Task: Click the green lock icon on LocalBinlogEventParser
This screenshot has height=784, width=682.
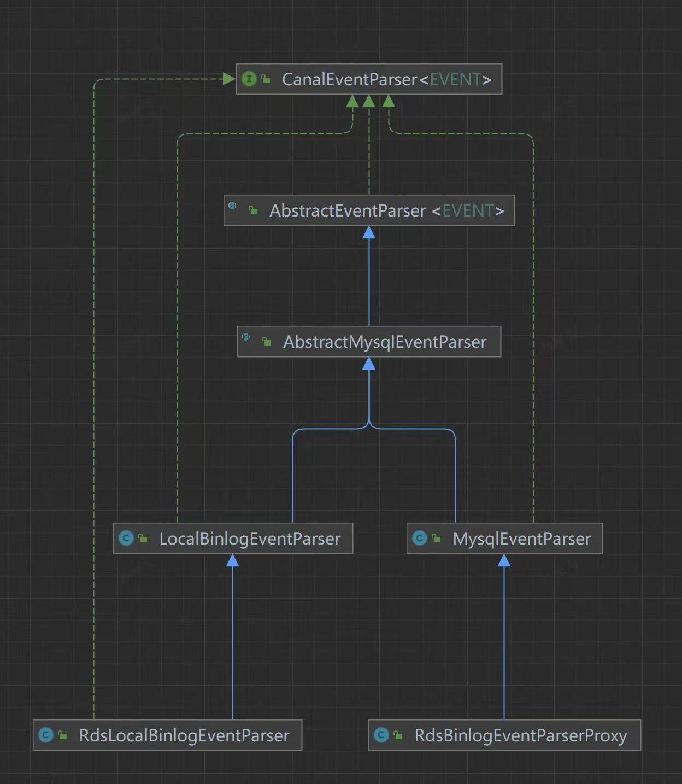Action: [143, 539]
